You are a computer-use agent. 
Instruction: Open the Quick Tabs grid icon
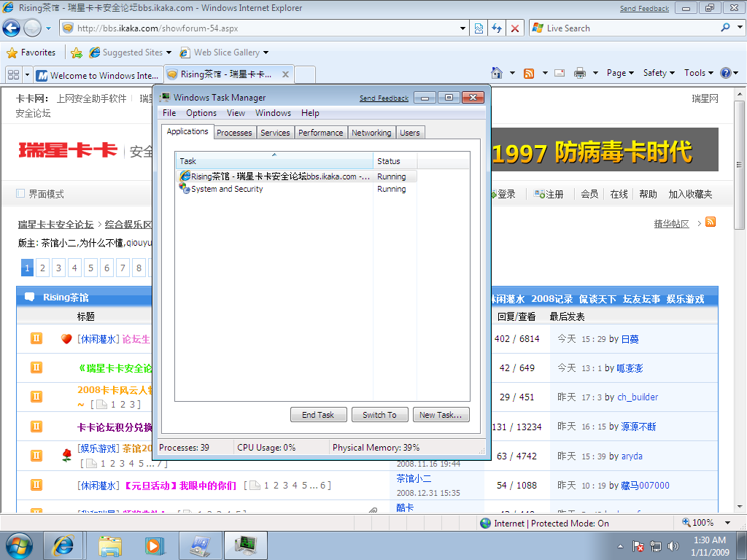(13, 74)
